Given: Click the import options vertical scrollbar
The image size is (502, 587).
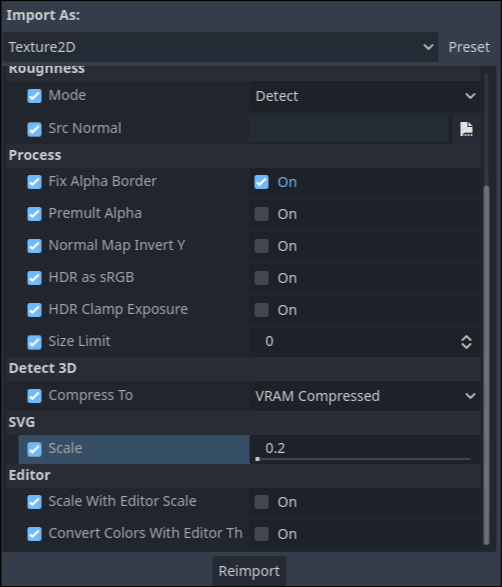Looking at the screenshot, I should point(486,365).
